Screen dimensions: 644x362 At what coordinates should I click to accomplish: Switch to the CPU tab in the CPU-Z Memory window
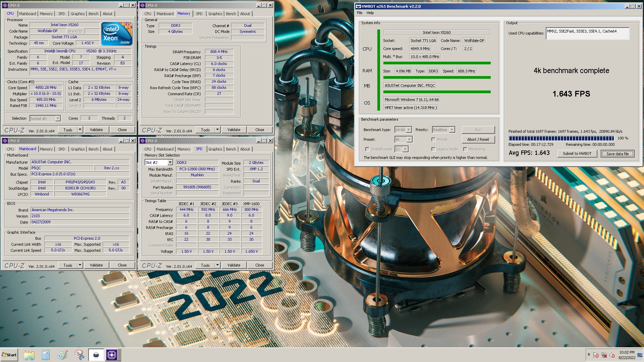148,14
